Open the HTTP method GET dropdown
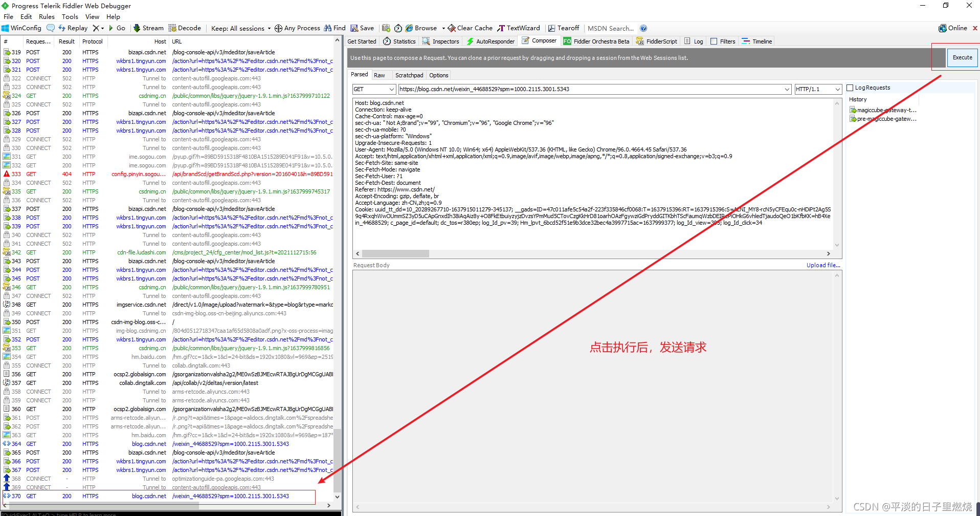The image size is (980, 516). click(374, 89)
